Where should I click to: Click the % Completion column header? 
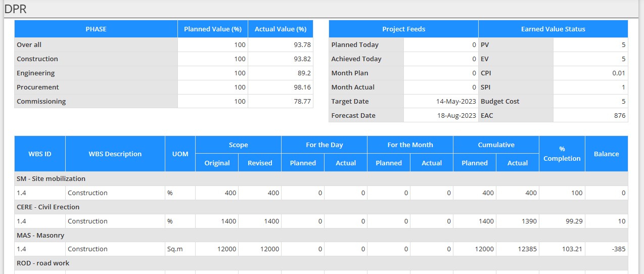point(562,154)
